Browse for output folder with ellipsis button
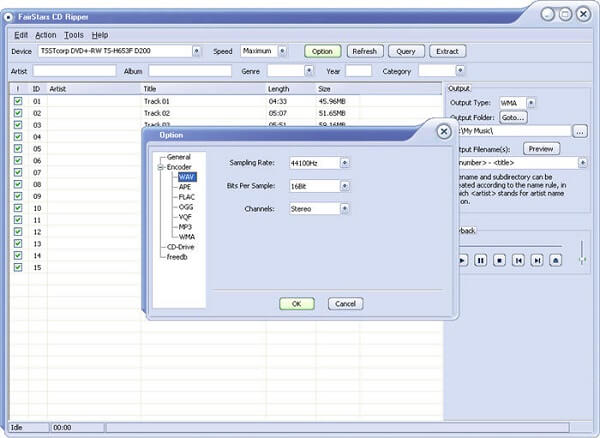The height and width of the screenshot is (438, 600). (580, 131)
